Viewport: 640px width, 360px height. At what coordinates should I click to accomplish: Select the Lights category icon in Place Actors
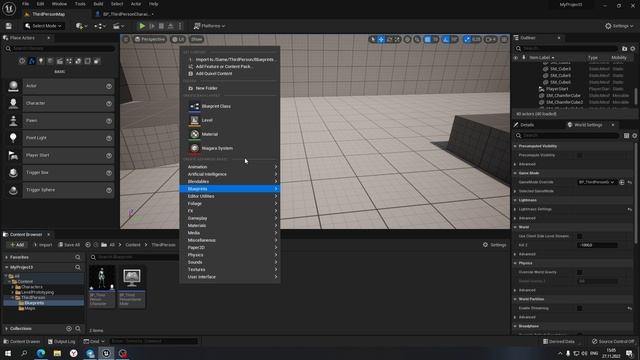[x=41, y=61]
